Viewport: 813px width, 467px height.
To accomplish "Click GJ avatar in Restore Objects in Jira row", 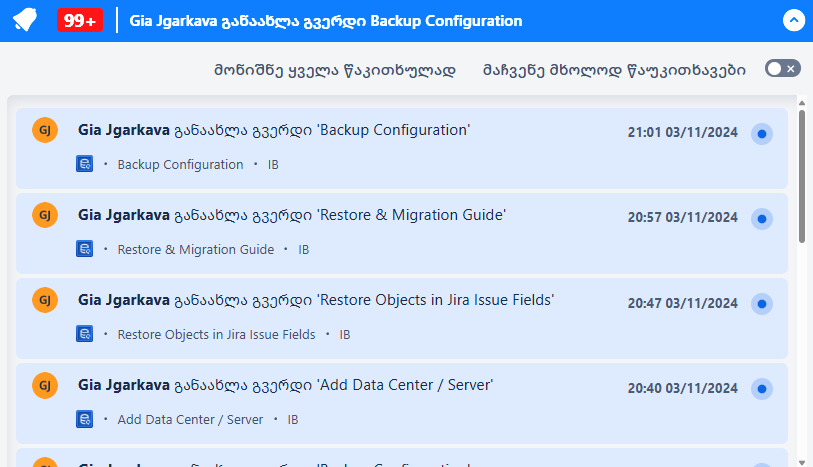I will pos(45,300).
